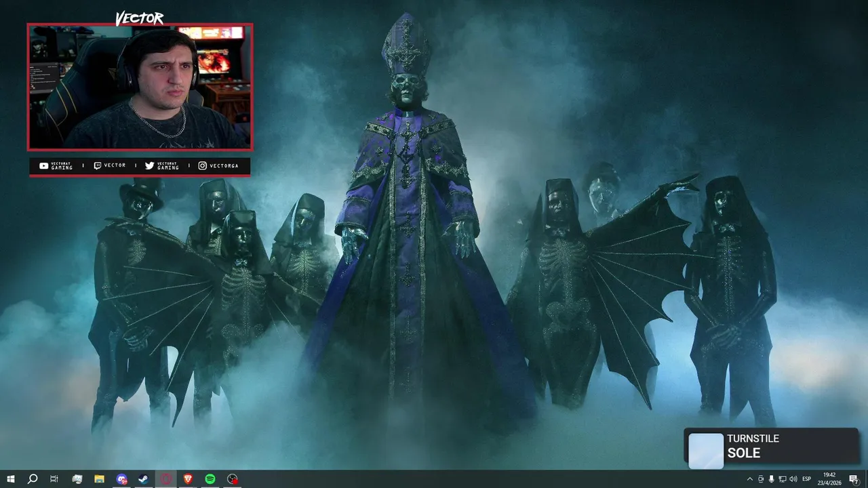Open the OBS Studio recording icon

point(233,479)
